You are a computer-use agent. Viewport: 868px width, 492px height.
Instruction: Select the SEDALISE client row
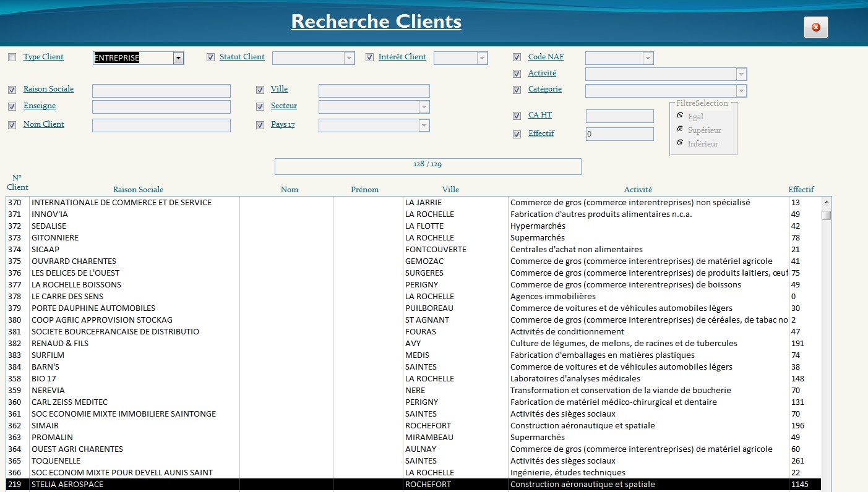[x=413, y=226]
